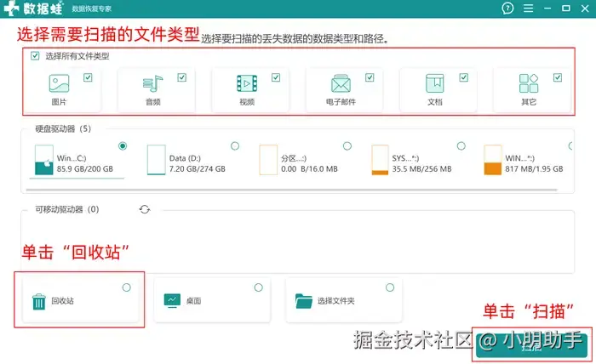
Task: Select the Win C: drive radio button
Action: (x=123, y=145)
